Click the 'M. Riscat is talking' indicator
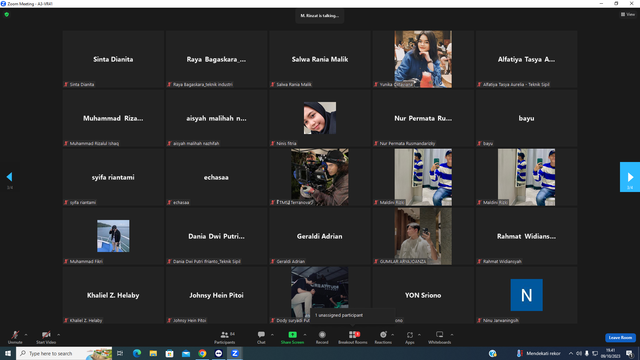 (x=320, y=16)
